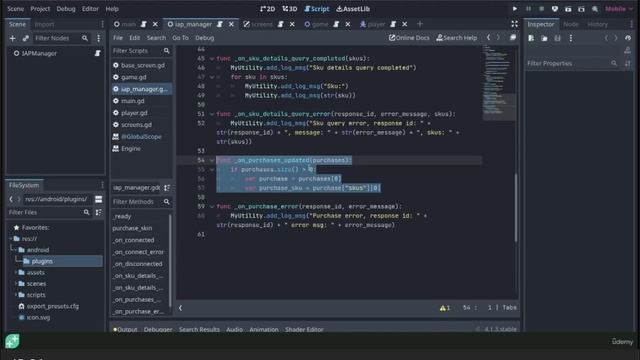Run the project with the play button

(x=515, y=9)
